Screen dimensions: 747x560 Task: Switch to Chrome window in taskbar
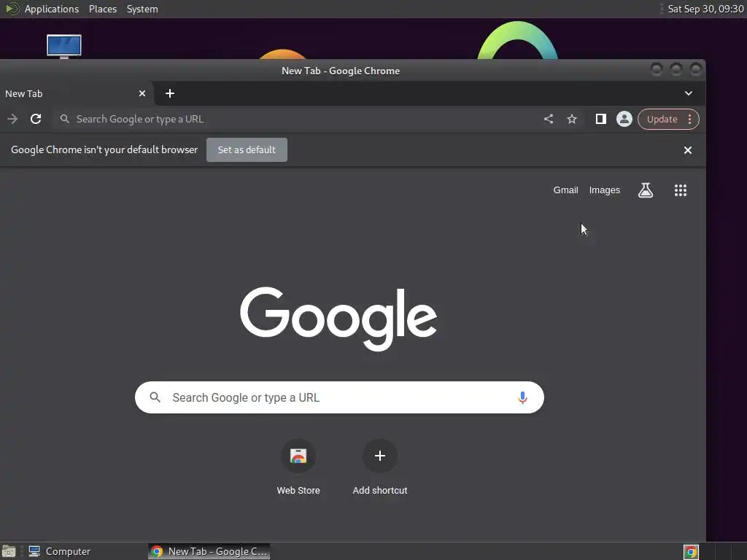tap(209, 551)
